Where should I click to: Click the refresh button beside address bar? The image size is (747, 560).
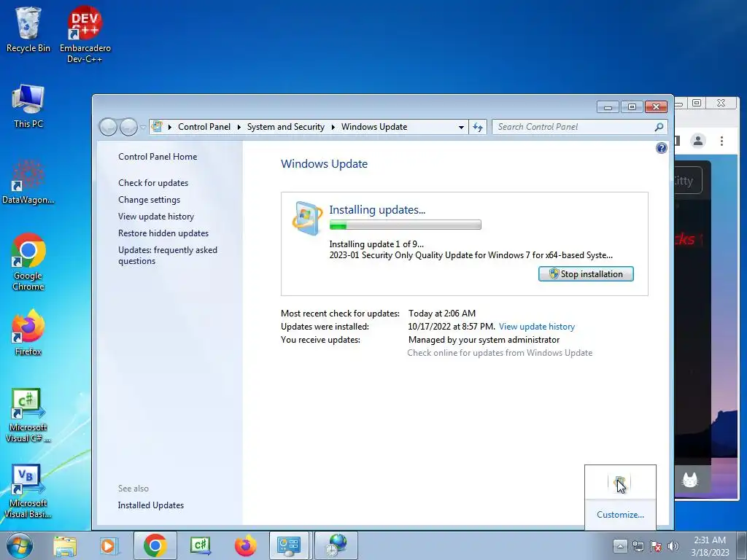point(477,127)
